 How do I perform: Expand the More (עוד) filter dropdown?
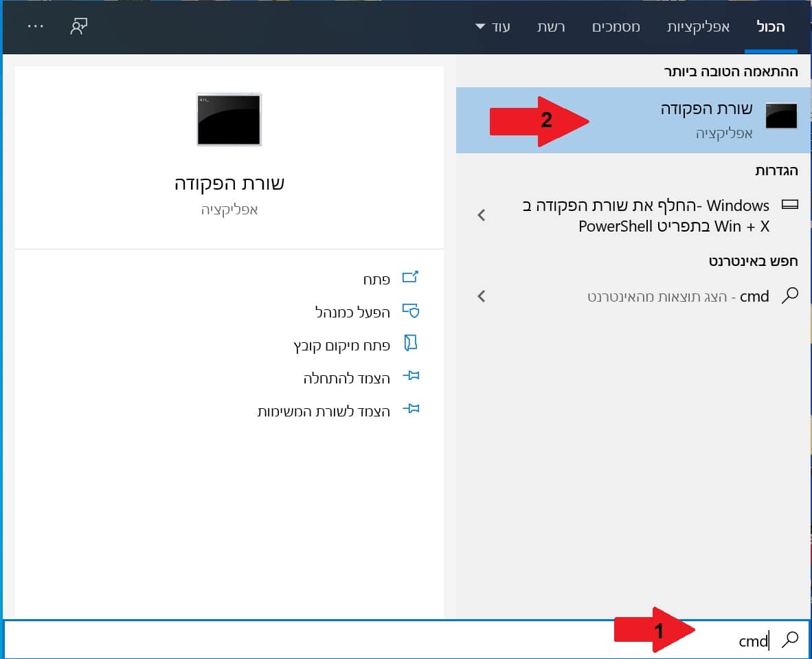493,27
